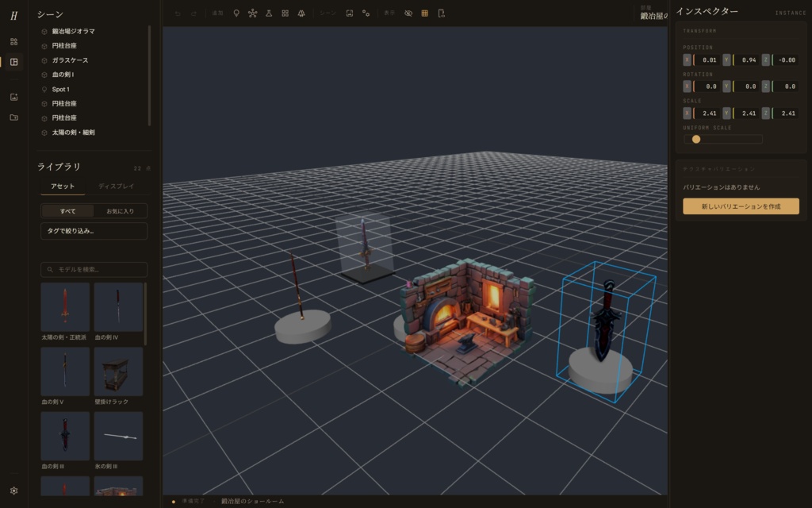Toggle hidden objects with eye-slash icon
The image size is (812, 508).
pyautogui.click(x=408, y=13)
